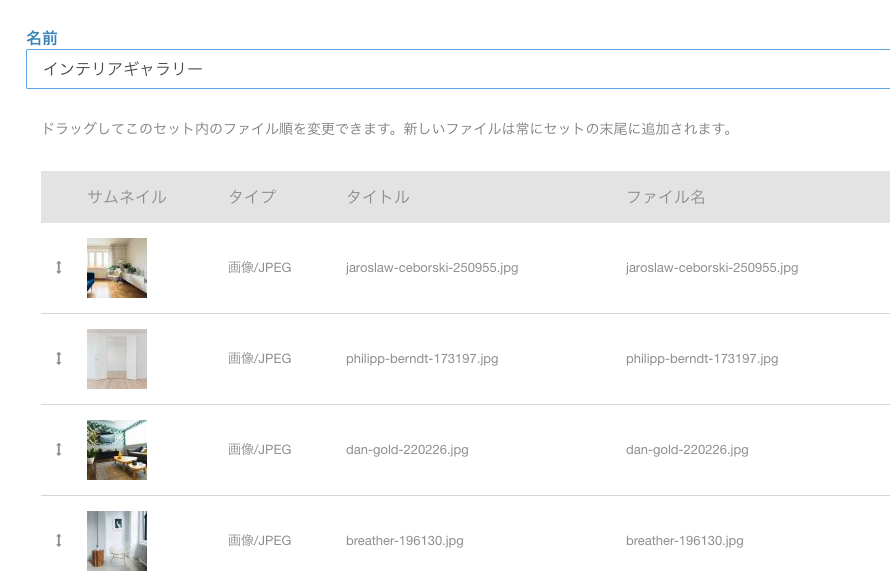Screen dimensions: 890x576
Task: Click the タイプ column header
Action: pos(251,197)
